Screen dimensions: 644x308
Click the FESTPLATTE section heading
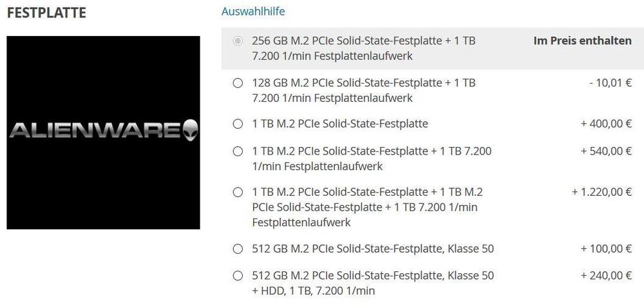[46, 13]
